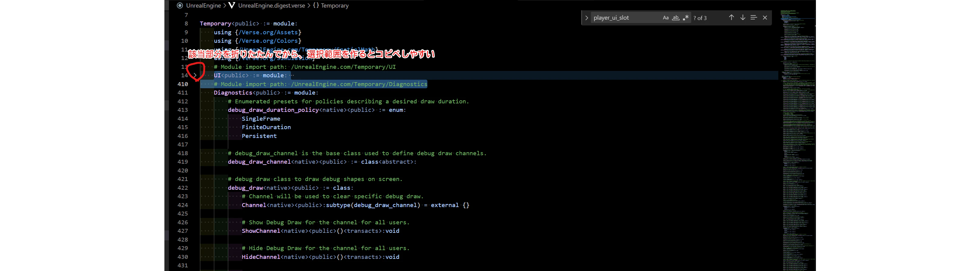Click the SingleFrame enum value

(261, 119)
